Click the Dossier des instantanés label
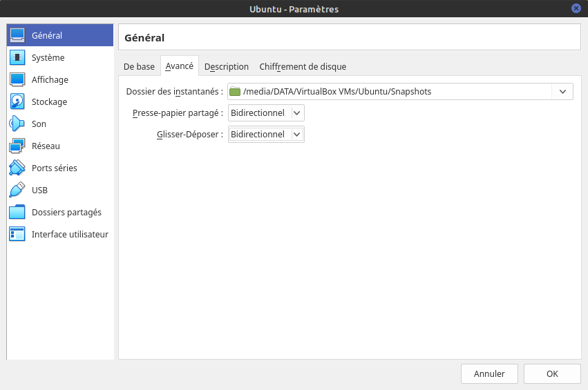This screenshot has height=390, width=588. 174,91
